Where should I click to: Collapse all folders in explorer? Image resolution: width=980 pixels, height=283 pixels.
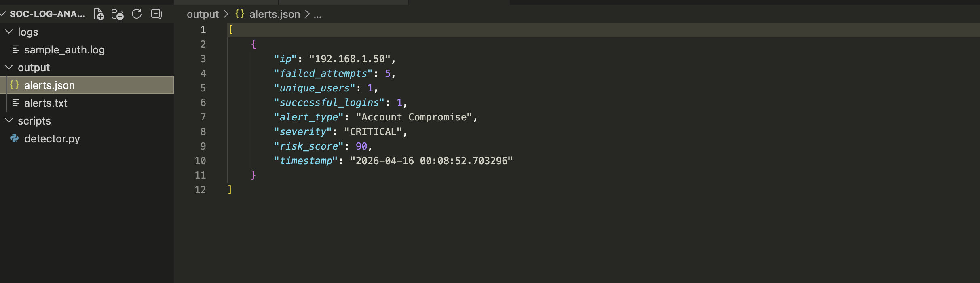click(x=156, y=14)
